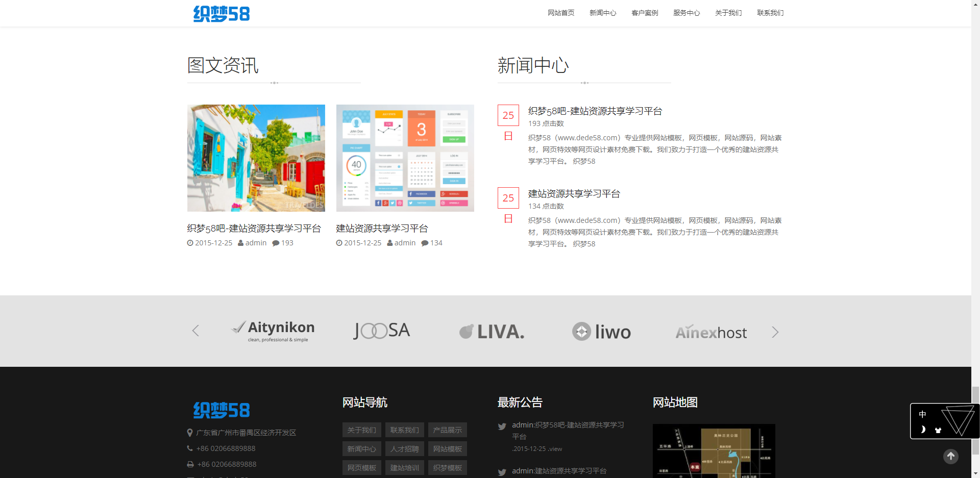Open the 新闻中心 top menu item
980x478 pixels.
(603, 13)
